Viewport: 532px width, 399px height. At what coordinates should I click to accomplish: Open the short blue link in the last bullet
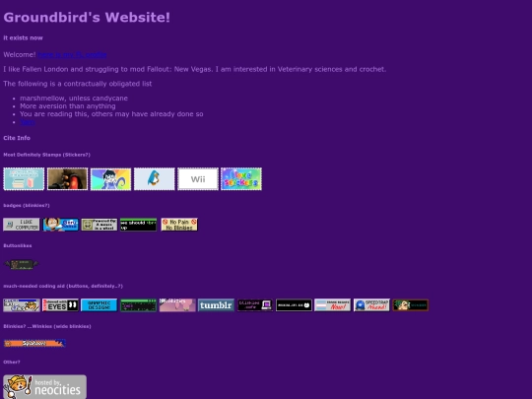(x=28, y=122)
